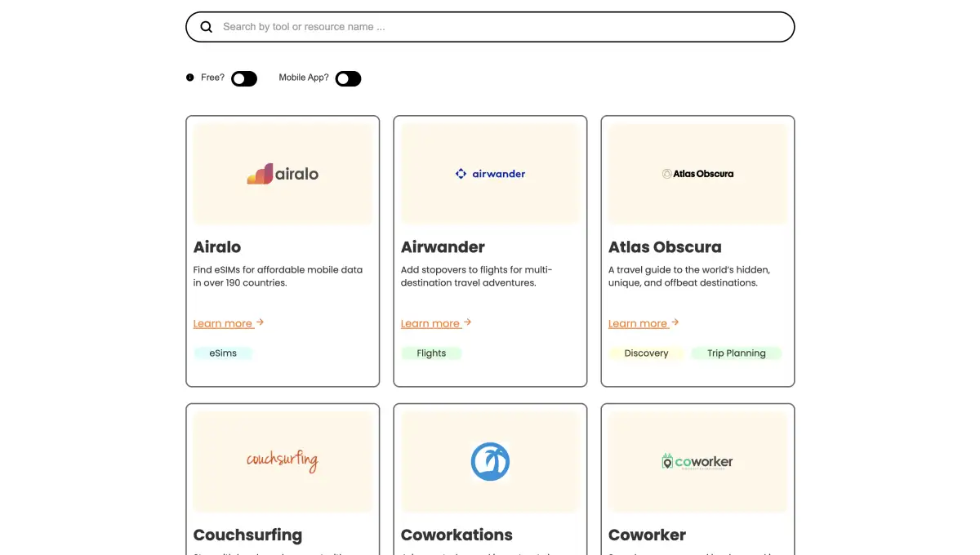Click the Free? label text
Image resolution: width=980 pixels, height=555 pixels.
coord(212,78)
